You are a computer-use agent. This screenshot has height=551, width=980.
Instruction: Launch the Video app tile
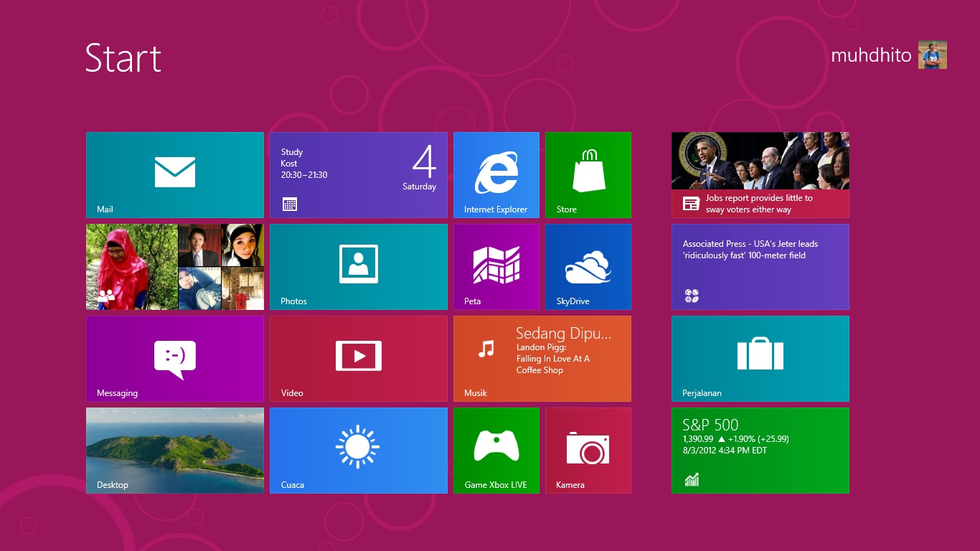click(358, 358)
